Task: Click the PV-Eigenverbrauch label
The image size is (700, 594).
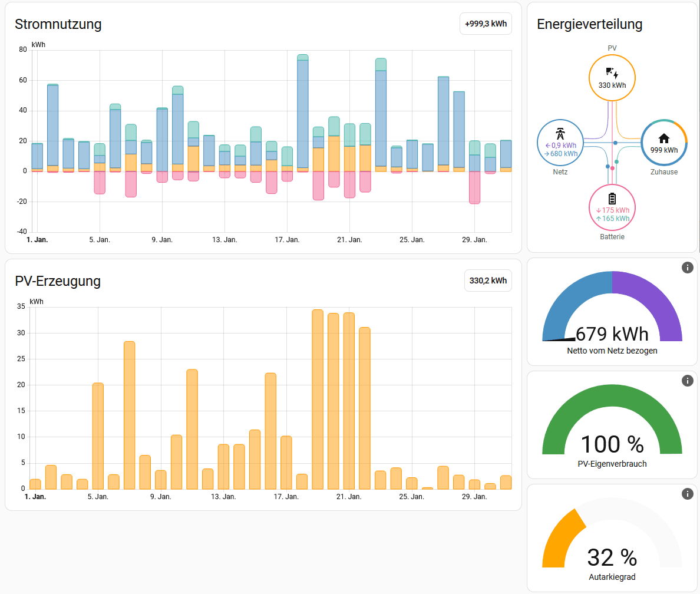Action: pyautogui.click(x=612, y=464)
